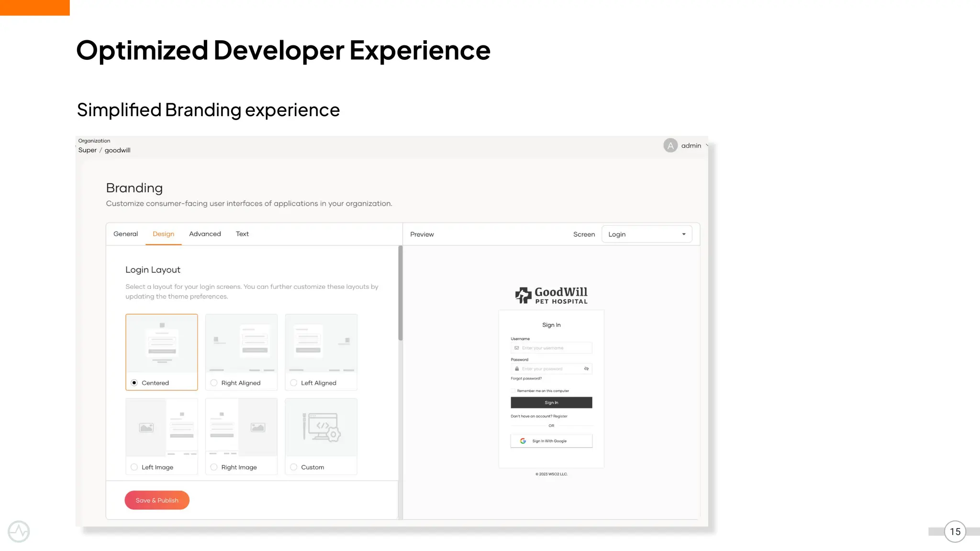
Task: Select the Right Image radio button
Action: [x=214, y=467]
